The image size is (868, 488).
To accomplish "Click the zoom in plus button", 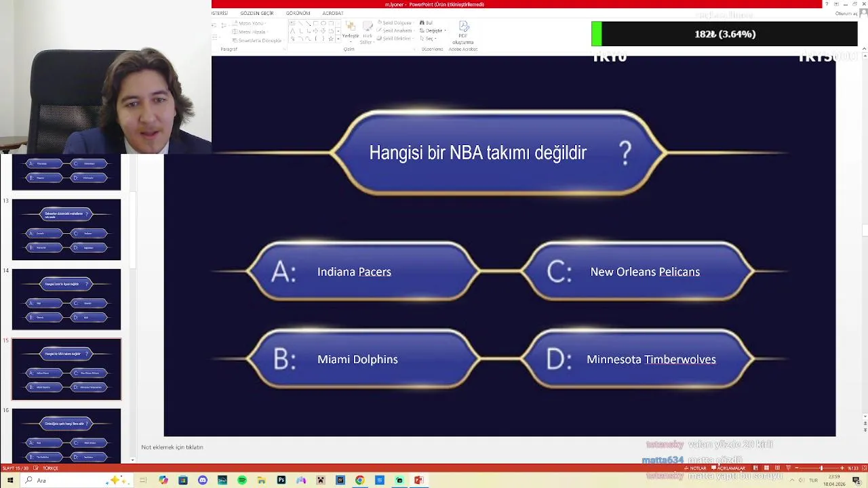I will 842,468.
